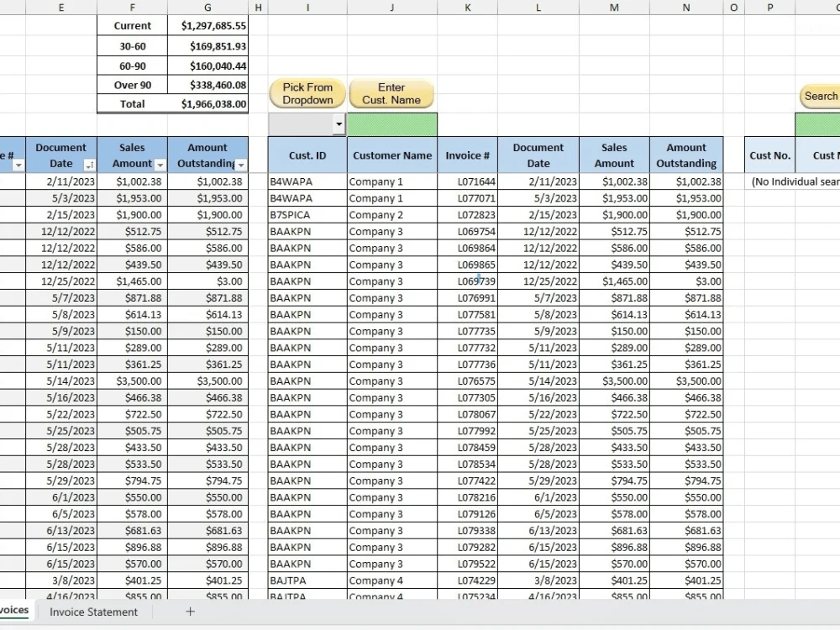Select the 60-90 amount $160,040.44
Image resolution: width=840 pixels, height=630 pixels.
(207, 66)
